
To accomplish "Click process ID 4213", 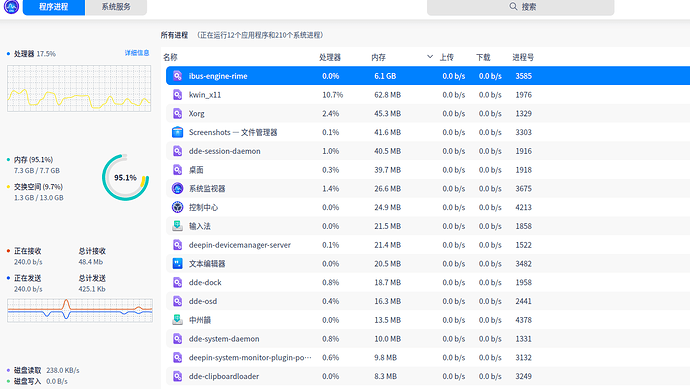I will click(524, 207).
